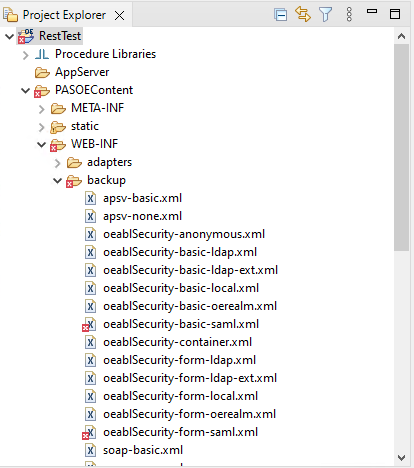Click oeablSecurity-form-saml.xml error-marked icon
The height and width of the screenshot is (468, 414).
tap(89, 433)
